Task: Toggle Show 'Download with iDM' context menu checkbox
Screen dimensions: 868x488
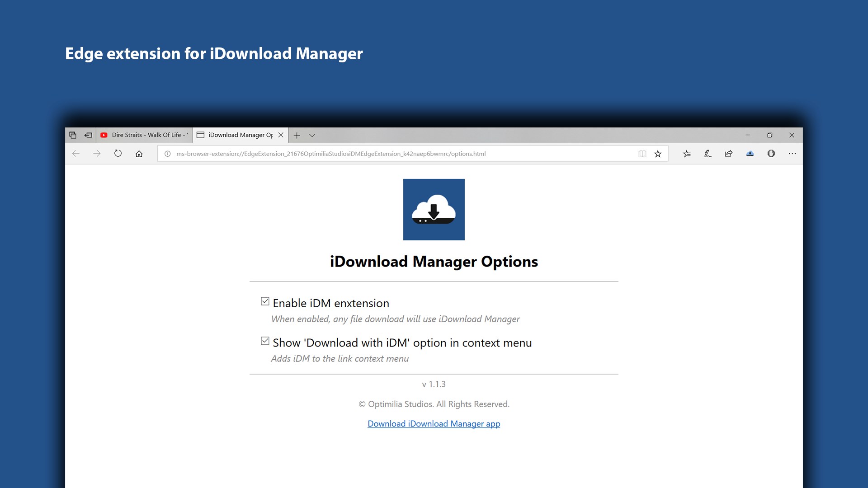Action: click(265, 341)
